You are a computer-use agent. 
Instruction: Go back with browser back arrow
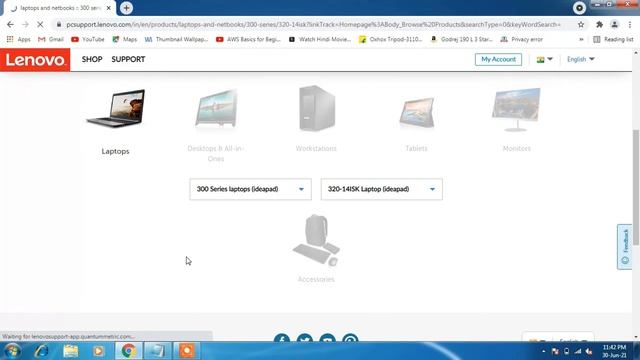pyautogui.click(x=10, y=24)
